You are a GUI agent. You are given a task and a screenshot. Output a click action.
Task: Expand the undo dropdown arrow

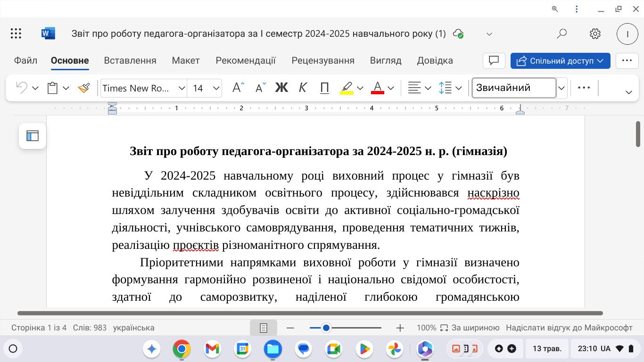click(35, 88)
